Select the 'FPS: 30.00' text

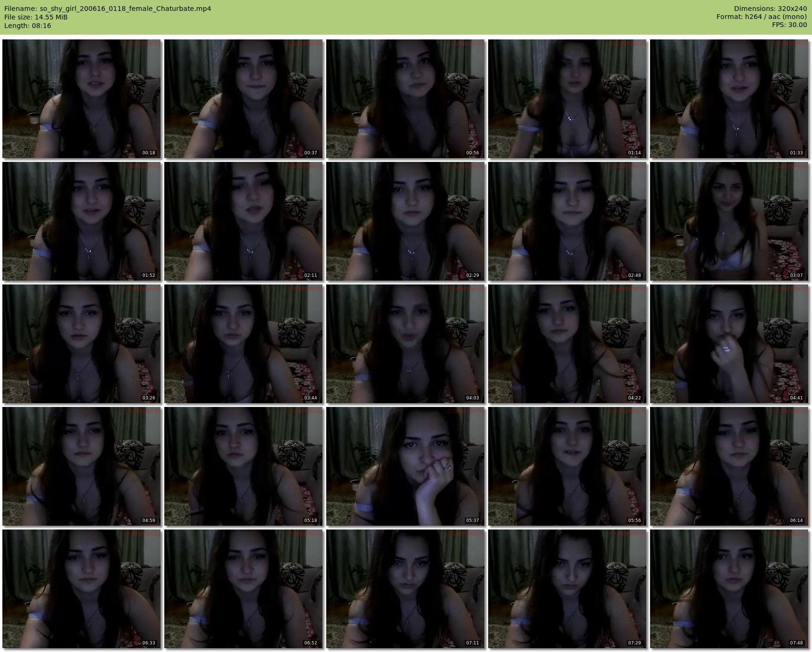[x=789, y=26]
